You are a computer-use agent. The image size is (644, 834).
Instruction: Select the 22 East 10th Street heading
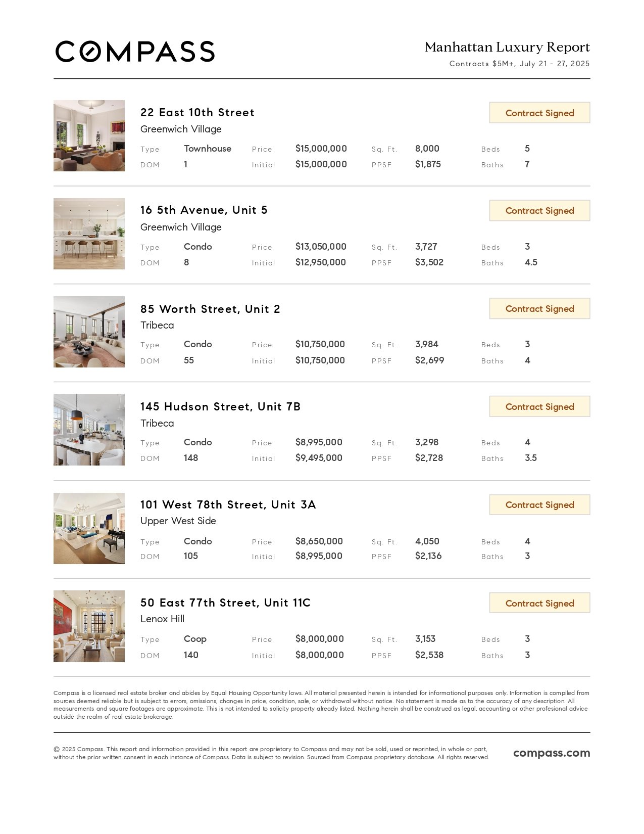[197, 112]
